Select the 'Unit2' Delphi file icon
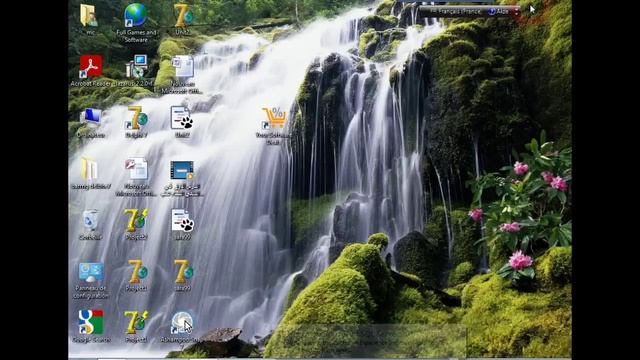This screenshot has width=640, height=360. (x=182, y=16)
